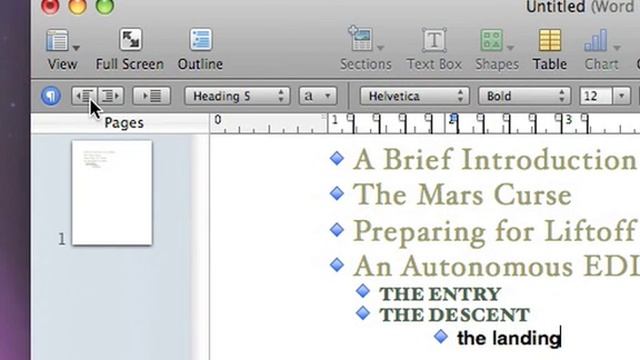Open the View toolbar menu
Viewport: 640px width, 360px height.
coord(62,49)
